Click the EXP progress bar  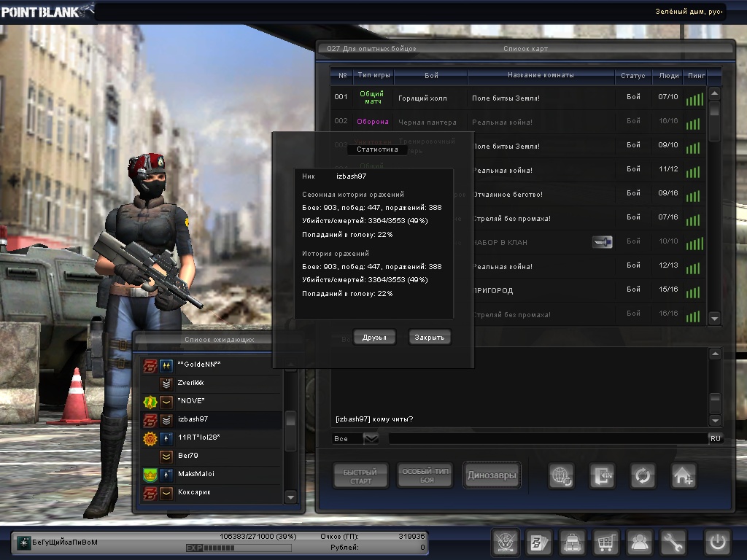pyautogui.click(x=239, y=548)
